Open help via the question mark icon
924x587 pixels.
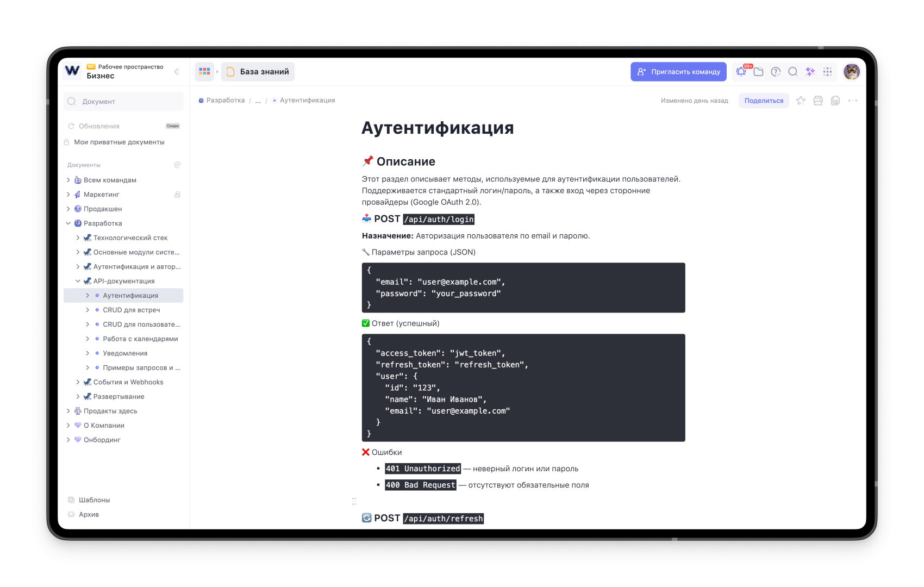[776, 71]
